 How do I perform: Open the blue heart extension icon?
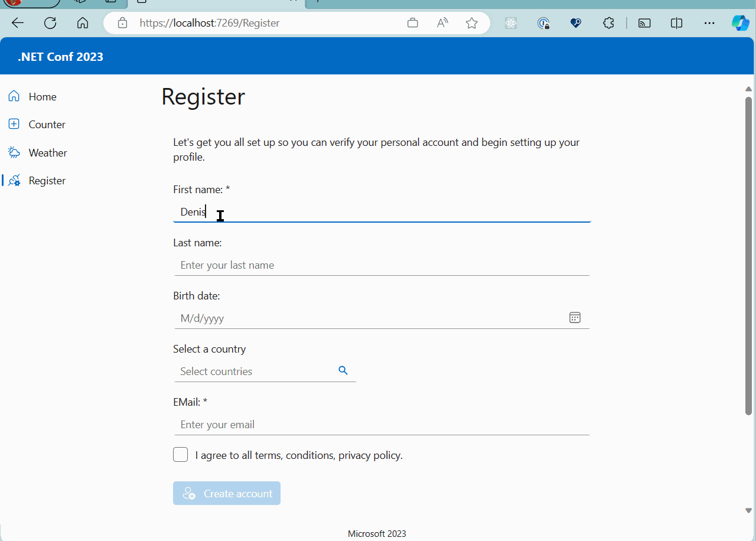(x=576, y=23)
